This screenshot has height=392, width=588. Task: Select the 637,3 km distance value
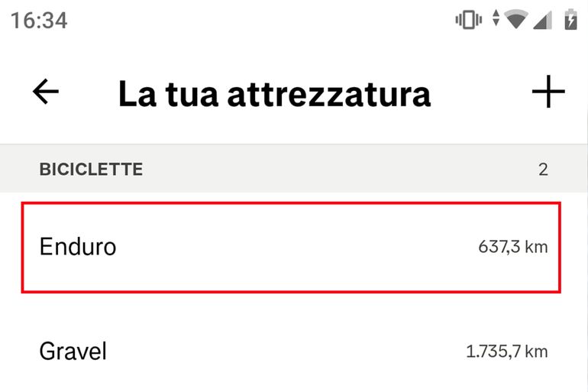pos(512,247)
